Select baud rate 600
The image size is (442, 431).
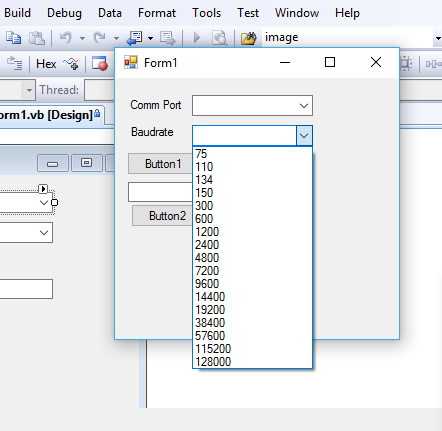(x=253, y=219)
